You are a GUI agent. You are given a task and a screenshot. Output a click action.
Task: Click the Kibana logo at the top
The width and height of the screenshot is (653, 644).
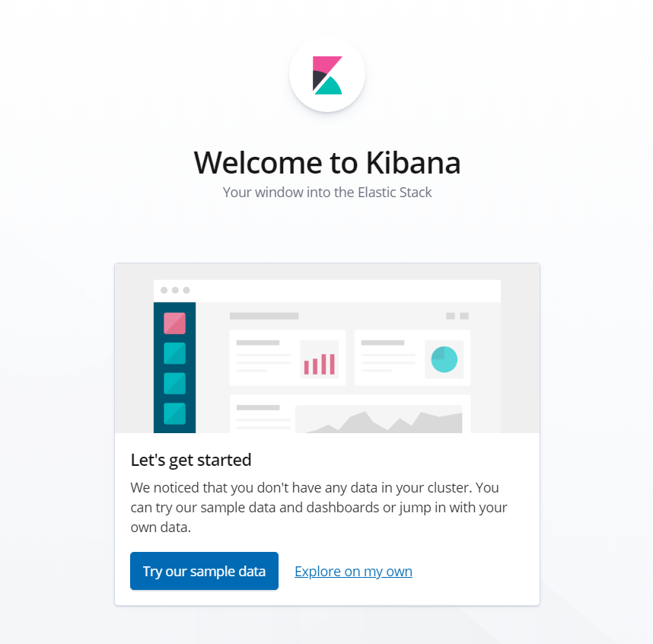pos(327,75)
